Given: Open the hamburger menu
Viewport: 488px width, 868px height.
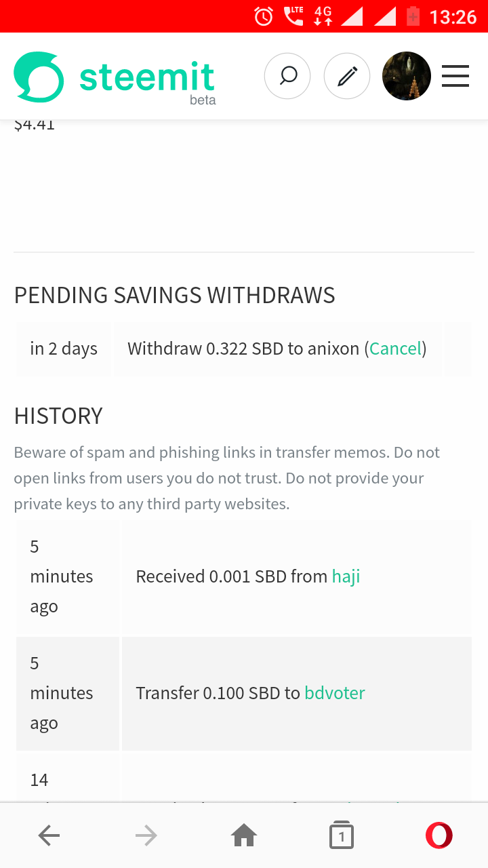Looking at the screenshot, I should click(455, 76).
